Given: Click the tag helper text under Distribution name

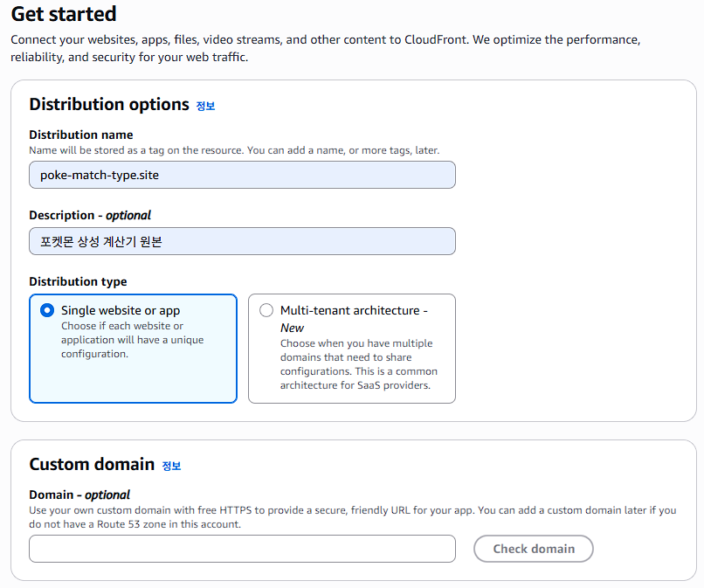Looking at the screenshot, I should [x=234, y=150].
